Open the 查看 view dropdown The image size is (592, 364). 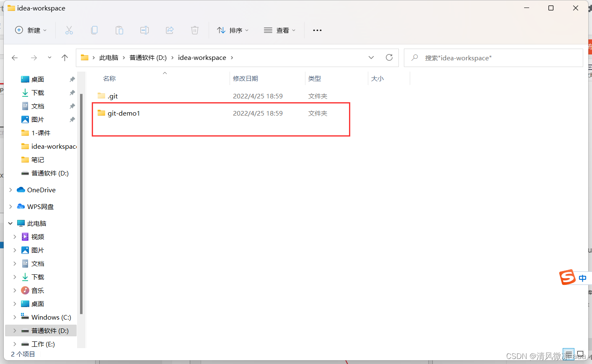[x=280, y=30]
